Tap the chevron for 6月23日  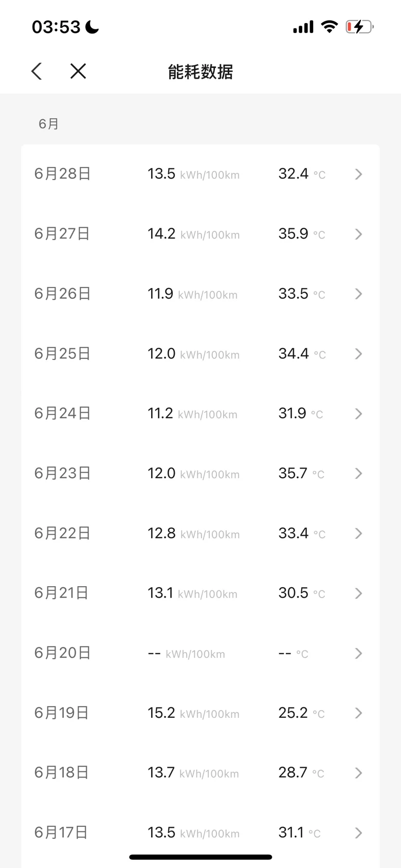click(359, 474)
